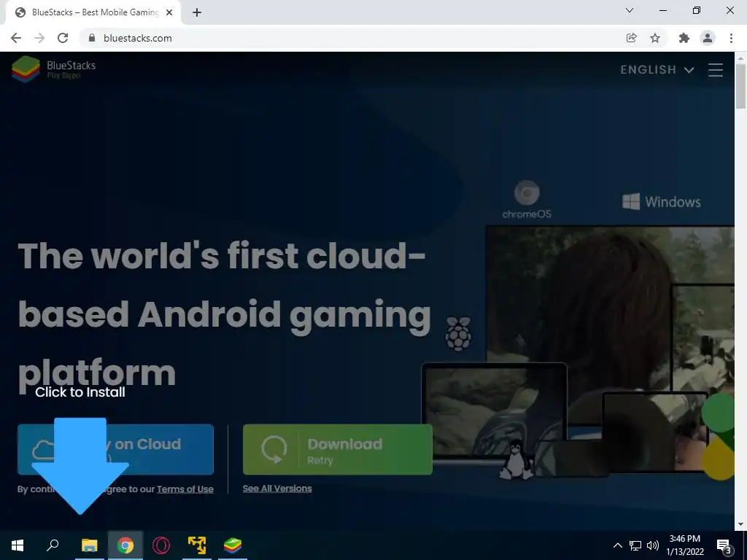Open the tab search chevron

point(630,10)
